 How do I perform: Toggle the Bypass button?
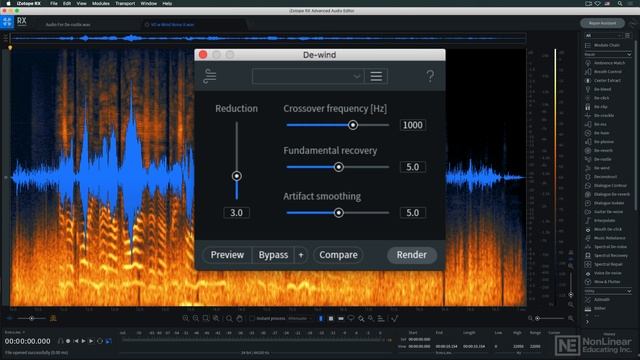[273, 255]
